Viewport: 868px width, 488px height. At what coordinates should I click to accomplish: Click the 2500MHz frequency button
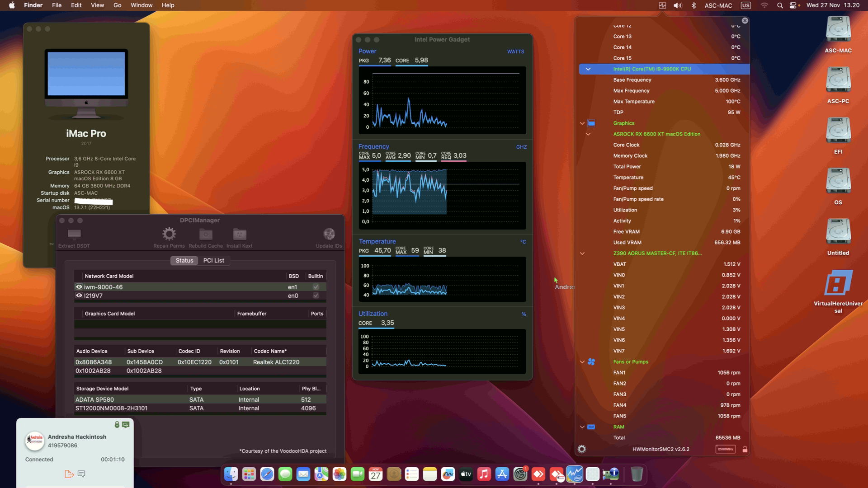[x=725, y=450]
